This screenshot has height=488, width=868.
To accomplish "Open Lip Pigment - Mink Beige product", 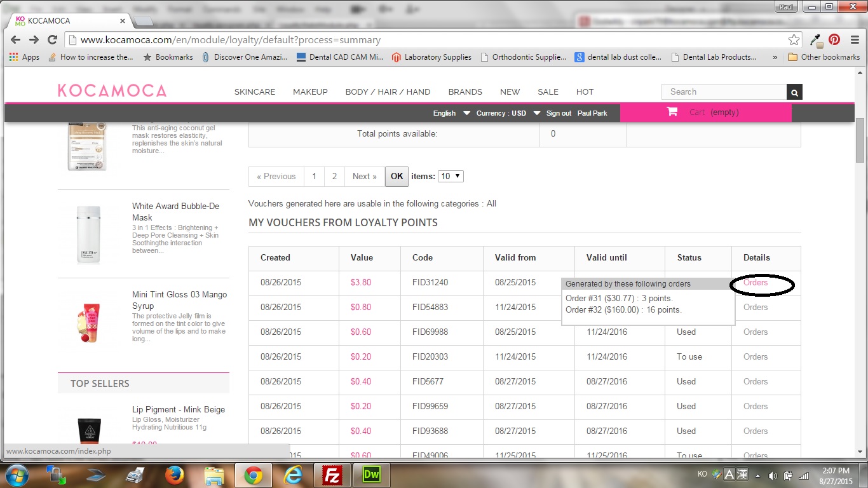I will click(x=179, y=409).
